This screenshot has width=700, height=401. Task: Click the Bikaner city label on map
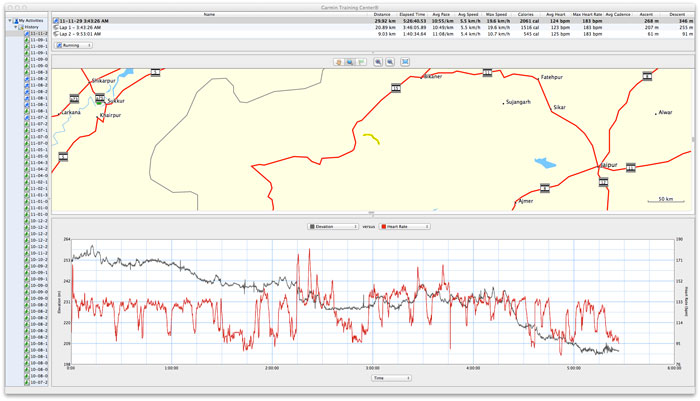coord(433,76)
